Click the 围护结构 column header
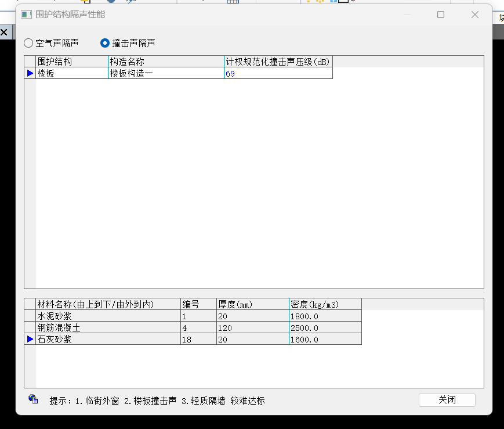 [72, 62]
